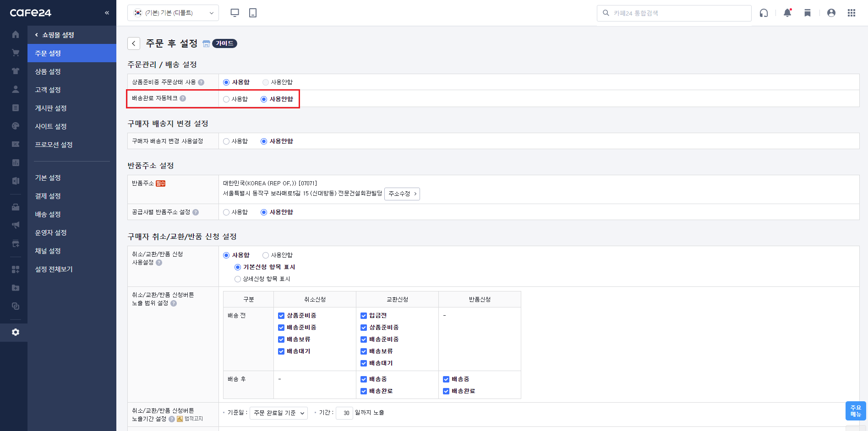Click the 가이드 badge button
Screen dimensions: 868x431
224,43
